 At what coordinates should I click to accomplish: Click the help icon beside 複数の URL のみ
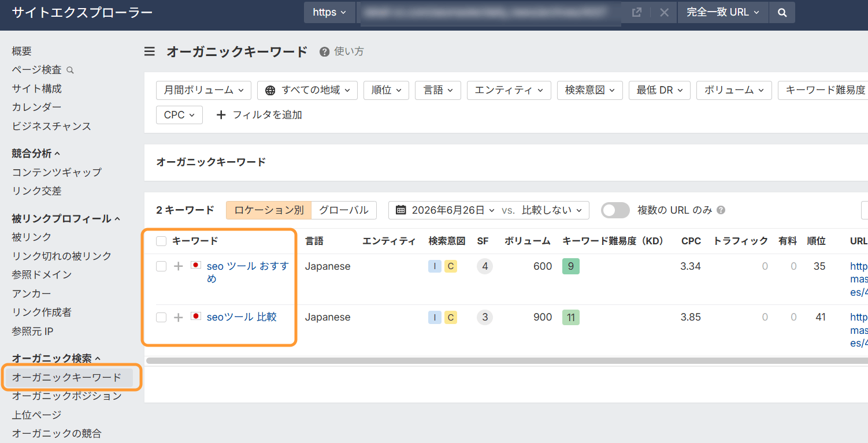point(721,210)
